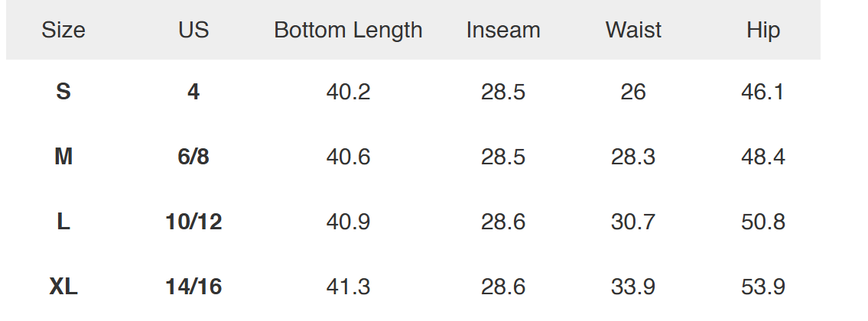The height and width of the screenshot is (321, 868).
Task: Select the Inseam column header
Action: point(503,31)
